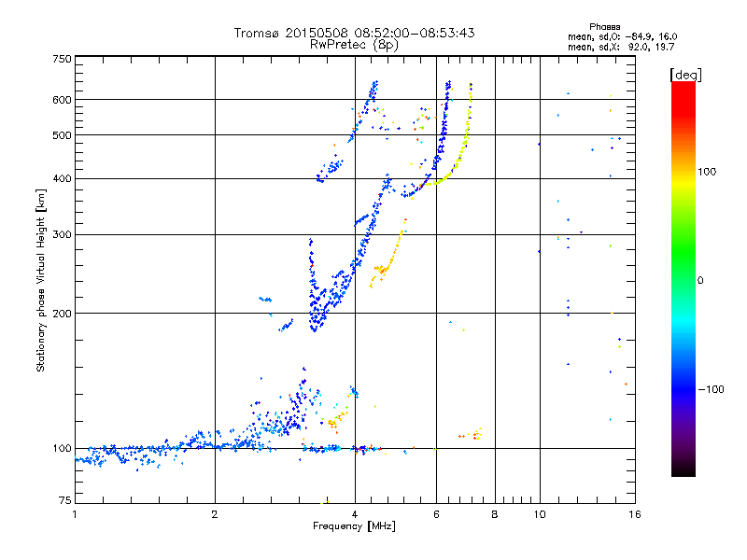Click the Frequency [MHz] axis title
Screen dimensions: 747x560
(x=354, y=526)
